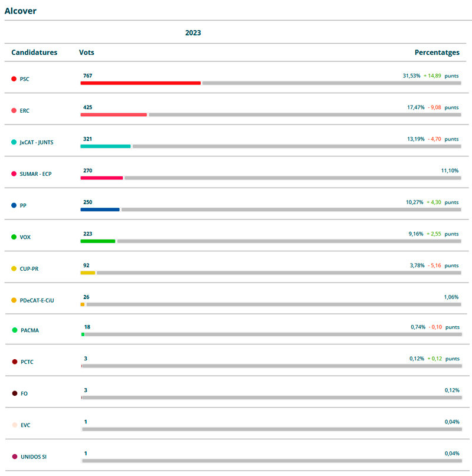Click the Alcover municipality title
This screenshot has width=472, height=476.
click(21, 11)
